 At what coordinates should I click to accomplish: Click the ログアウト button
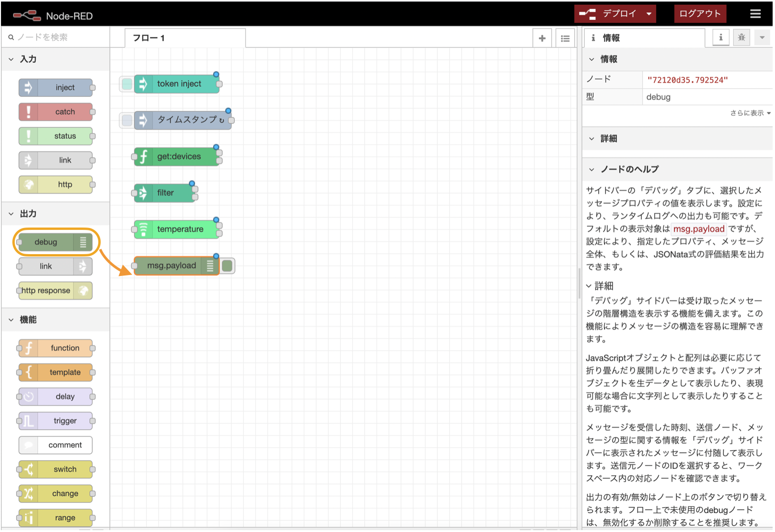click(x=700, y=14)
